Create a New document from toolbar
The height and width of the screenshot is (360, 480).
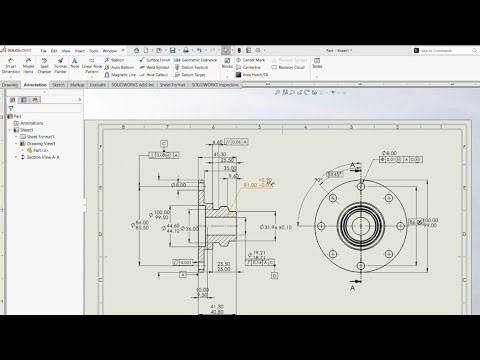(146, 50)
